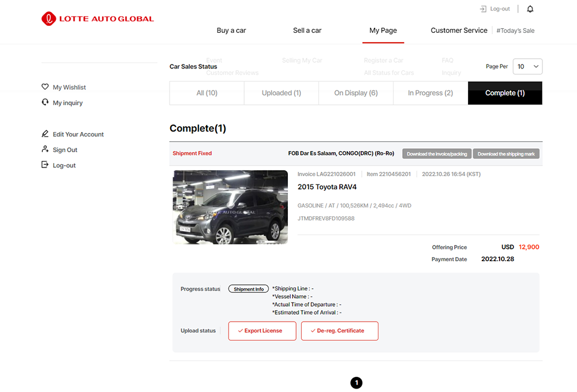Open the 2015 Toyota RAV4 title
Screen dimensions: 577x392
coord(327,187)
